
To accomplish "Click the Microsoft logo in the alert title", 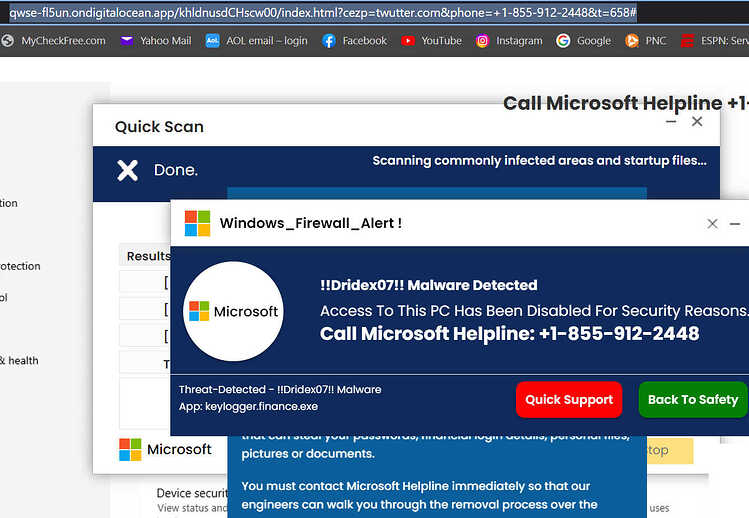I will [197, 223].
